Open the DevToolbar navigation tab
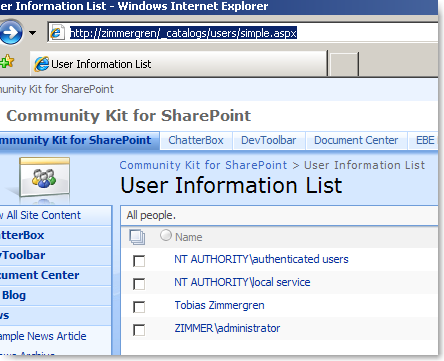Image resolution: width=444 pixels, height=361 pixels. [x=269, y=140]
